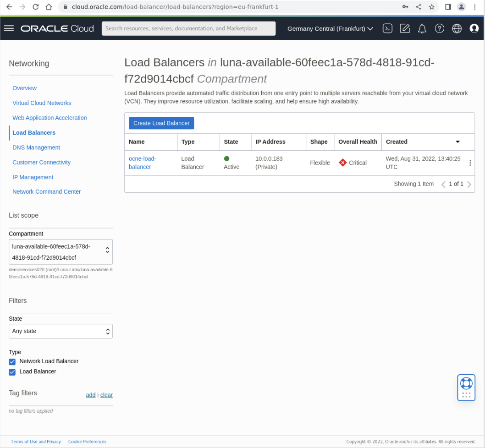Click the Name column header

tap(137, 142)
